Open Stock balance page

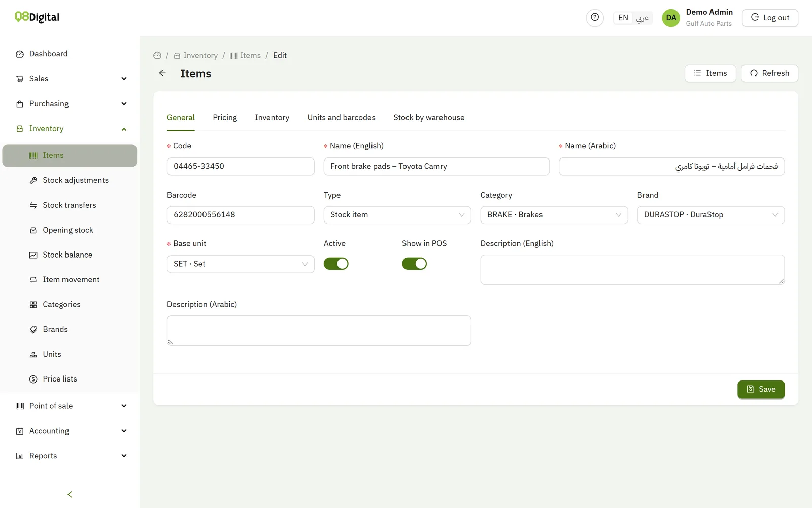[x=70, y=255]
